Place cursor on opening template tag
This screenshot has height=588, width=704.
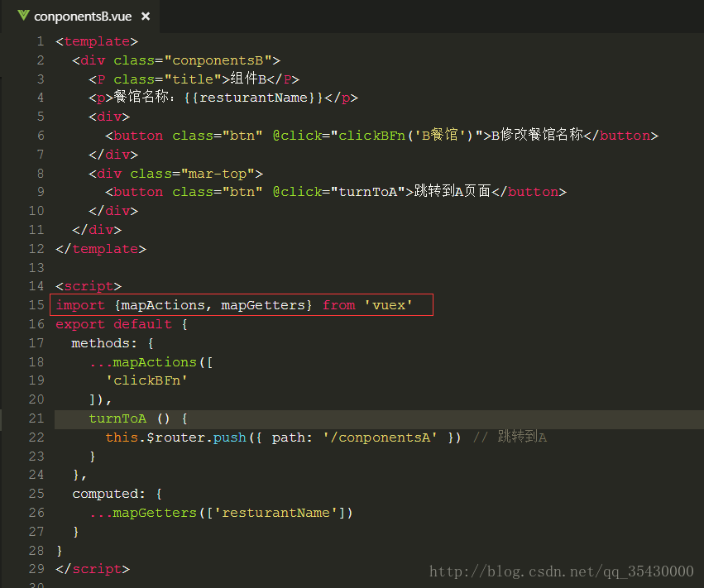click(97, 41)
